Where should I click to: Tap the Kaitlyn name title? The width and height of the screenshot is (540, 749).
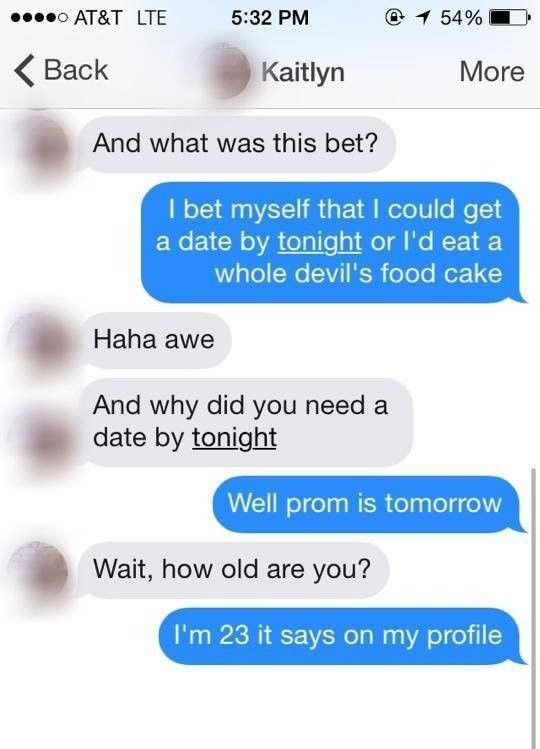(x=302, y=73)
